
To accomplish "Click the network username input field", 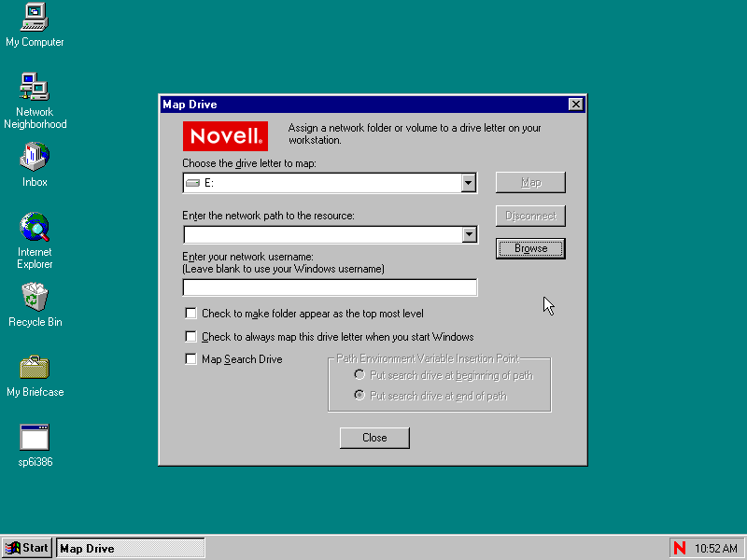I will click(x=330, y=287).
